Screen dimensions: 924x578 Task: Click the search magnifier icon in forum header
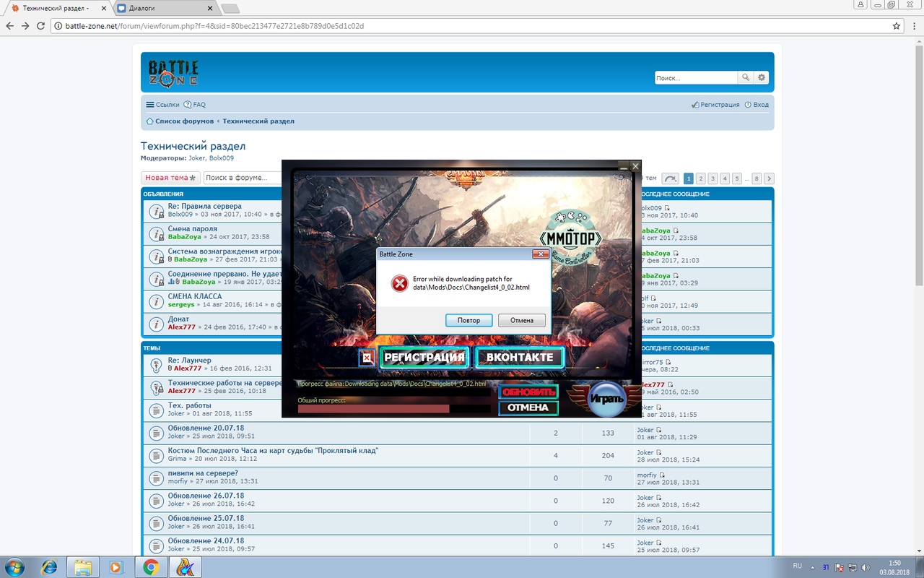coord(746,77)
